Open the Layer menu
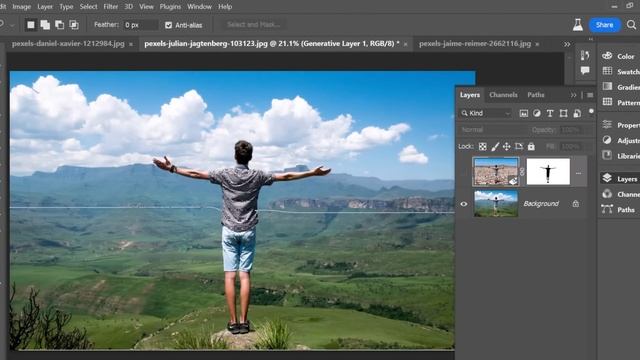The height and width of the screenshot is (360, 640). point(45,7)
